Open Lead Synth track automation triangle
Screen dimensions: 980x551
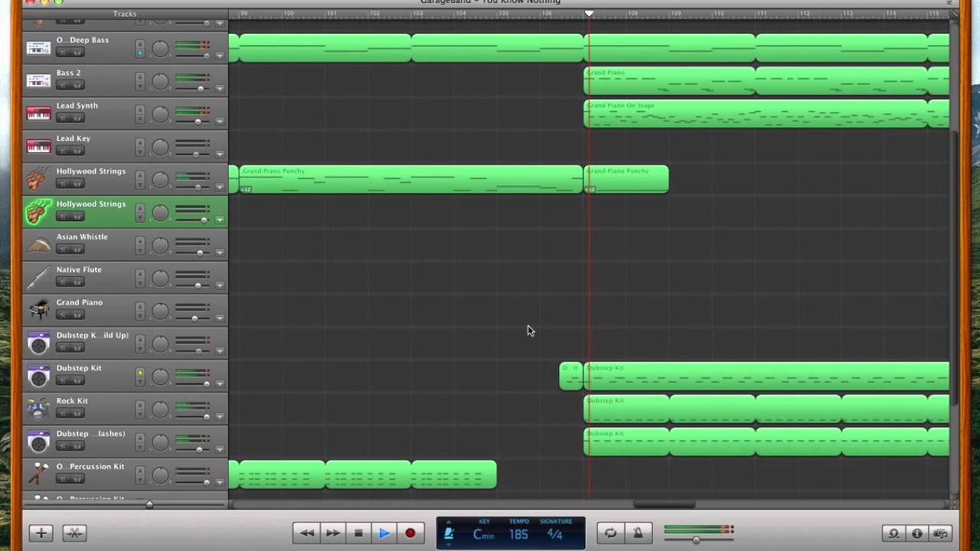click(x=220, y=122)
